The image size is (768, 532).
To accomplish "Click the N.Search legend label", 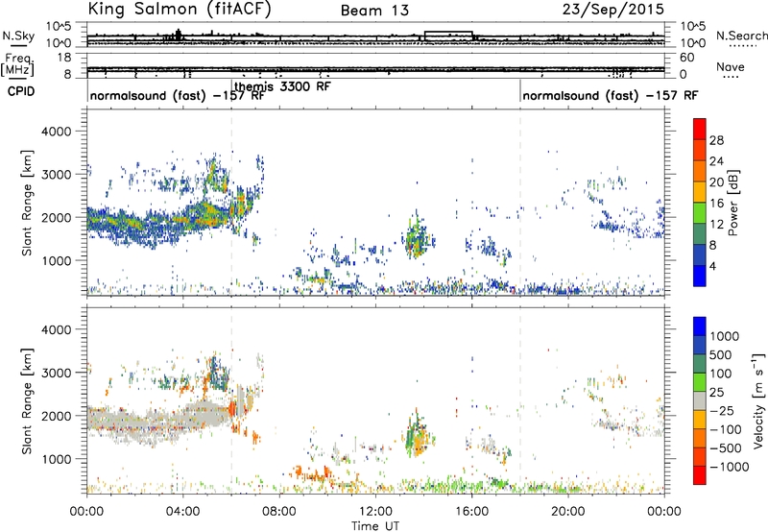I will coord(741,36).
